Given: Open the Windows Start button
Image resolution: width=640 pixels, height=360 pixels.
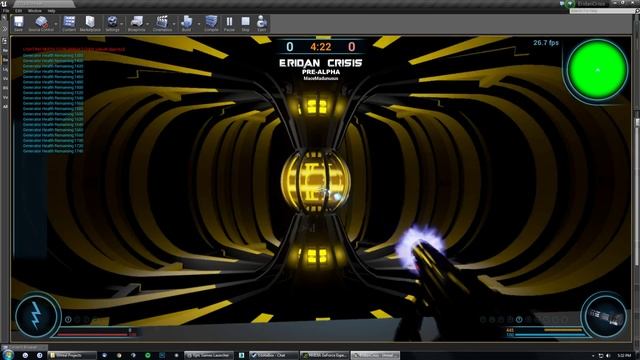Looking at the screenshot, I should click(8, 355).
